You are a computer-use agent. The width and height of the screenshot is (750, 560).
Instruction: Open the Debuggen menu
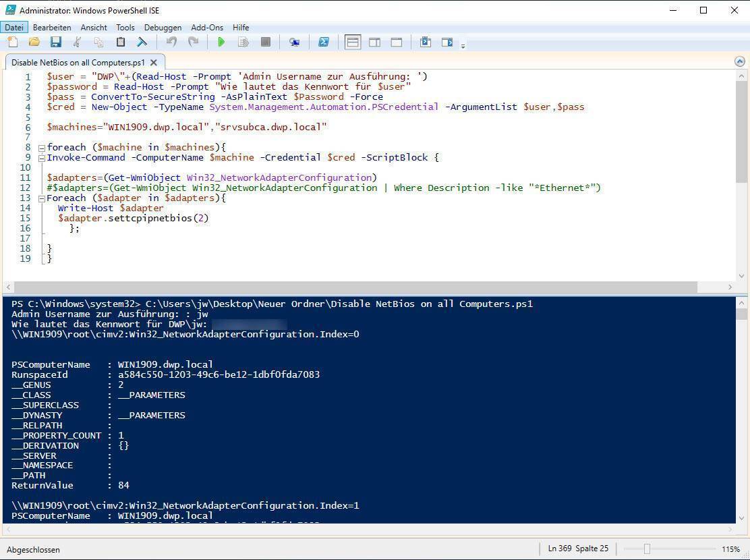pos(163,28)
